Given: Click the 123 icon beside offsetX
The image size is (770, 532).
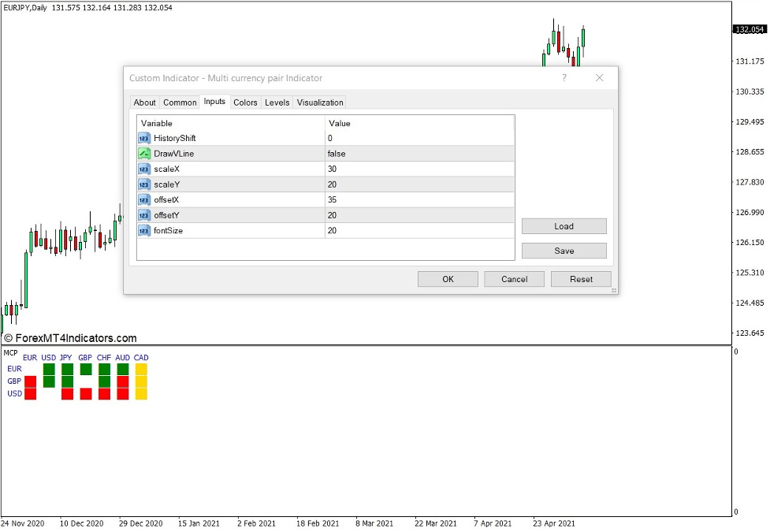Looking at the screenshot, I should tap(143, 199).
